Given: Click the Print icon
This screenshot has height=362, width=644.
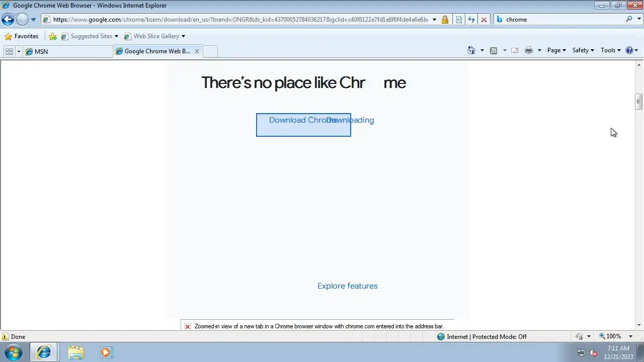Looking at the screenshot, I should tap(529, 50).
